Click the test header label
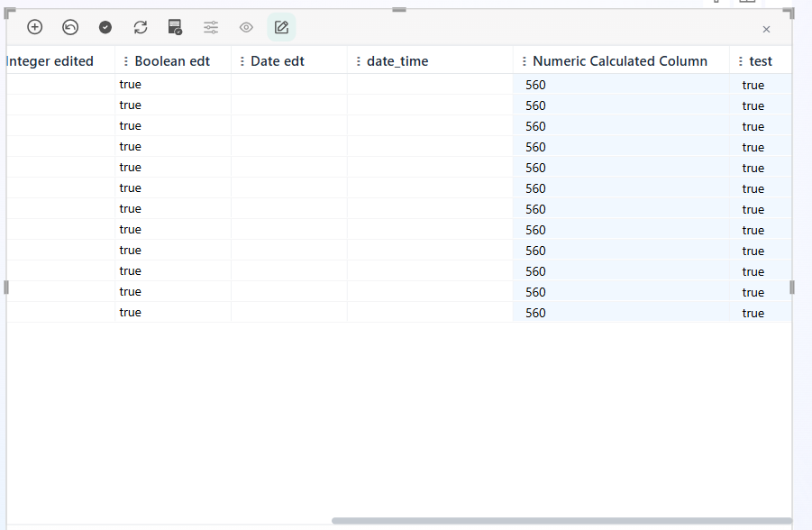 [x=761, y=61]
